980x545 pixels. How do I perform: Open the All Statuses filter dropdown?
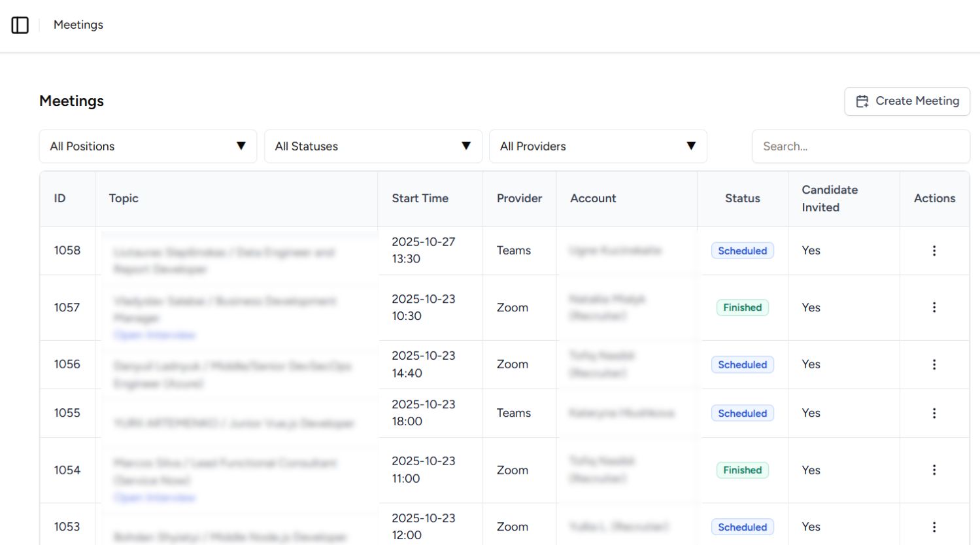pyautogui.click(x=373, y=147)
